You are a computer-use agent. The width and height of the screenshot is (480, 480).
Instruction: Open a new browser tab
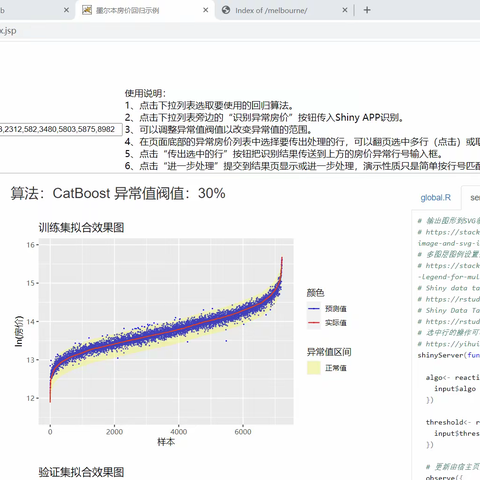(367, 10)
